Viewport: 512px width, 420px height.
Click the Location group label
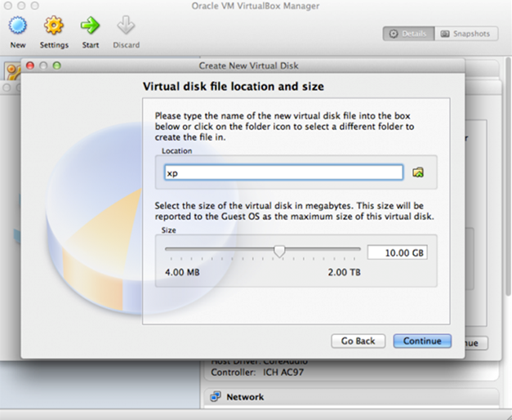[x=177, y=151]
